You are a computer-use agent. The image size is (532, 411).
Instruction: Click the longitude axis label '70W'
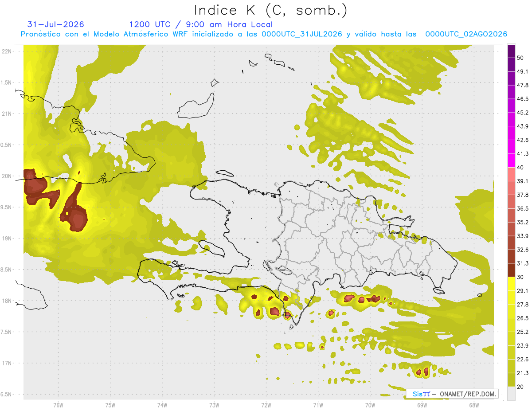pos(370,405)
